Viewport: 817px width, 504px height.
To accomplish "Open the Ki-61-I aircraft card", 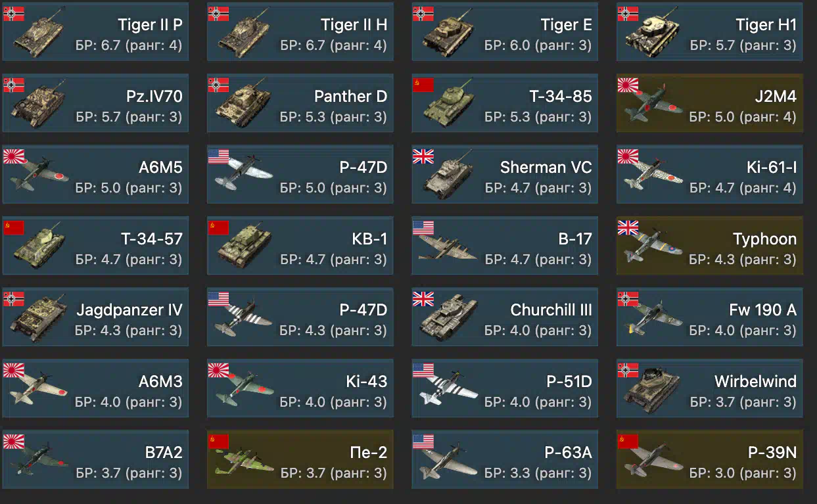I will pos(710,174).
